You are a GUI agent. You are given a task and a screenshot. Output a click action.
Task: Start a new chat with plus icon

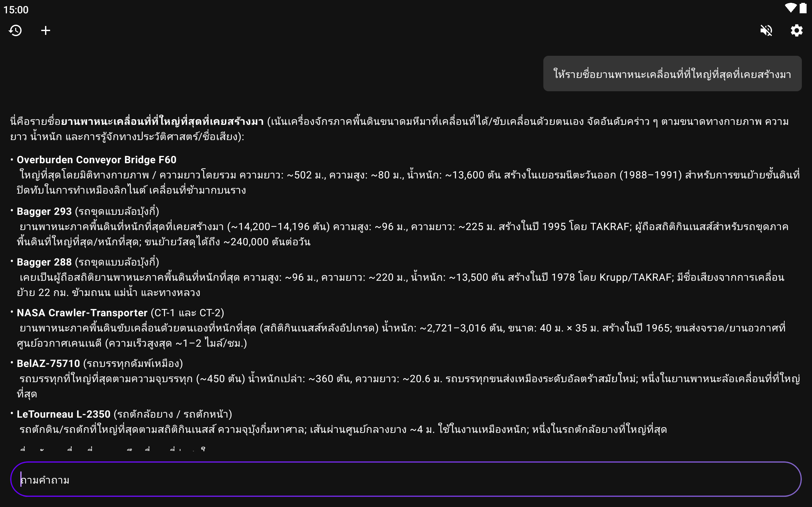point(46,30)
